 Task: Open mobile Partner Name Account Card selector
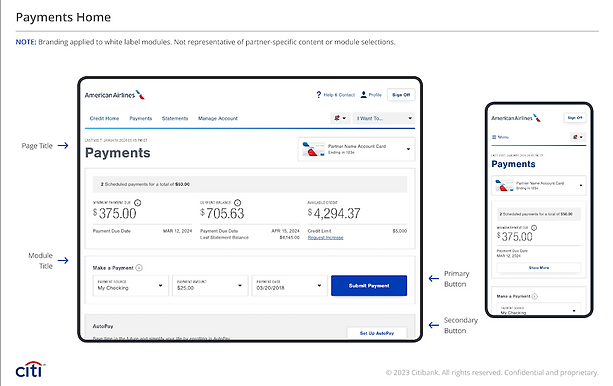pos(539,186)
